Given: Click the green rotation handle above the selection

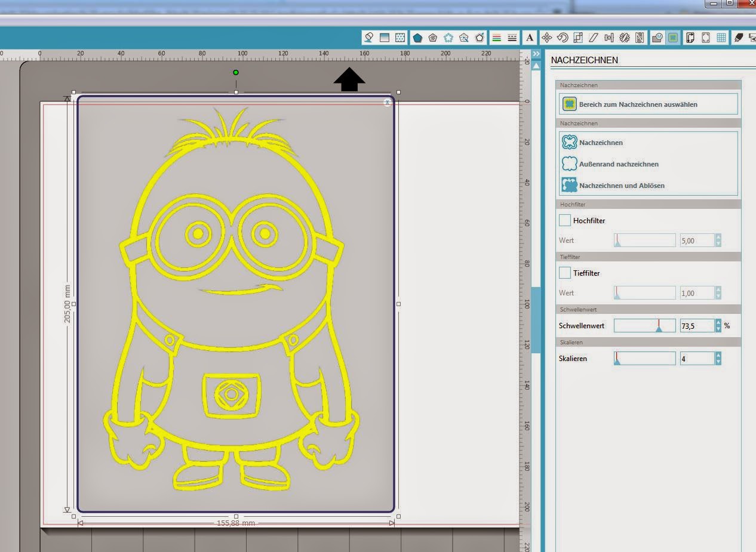Looking at the screenshot, I should 236,73.
